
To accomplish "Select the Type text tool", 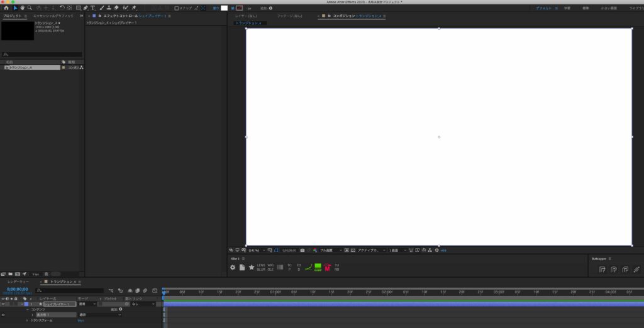I will pyautogui.click(x=93, y=8).
